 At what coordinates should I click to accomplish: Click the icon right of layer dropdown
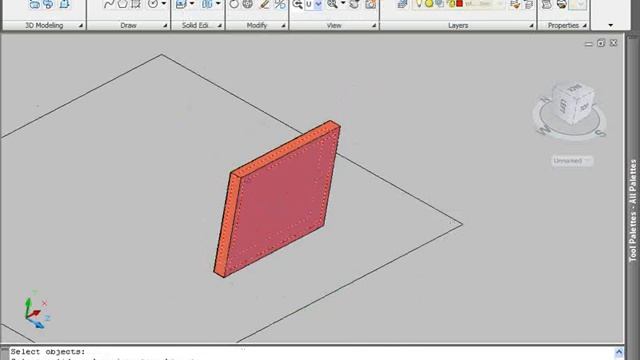(515, 4)
